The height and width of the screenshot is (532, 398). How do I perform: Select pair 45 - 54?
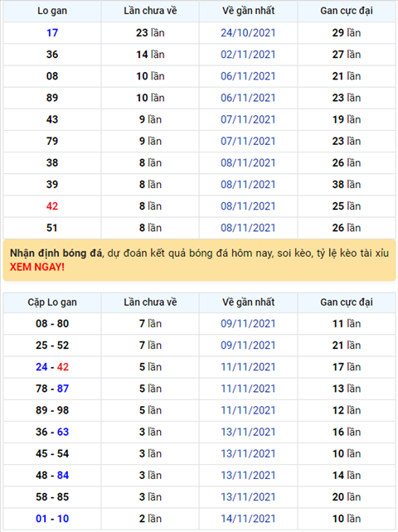tap(52, 454)
